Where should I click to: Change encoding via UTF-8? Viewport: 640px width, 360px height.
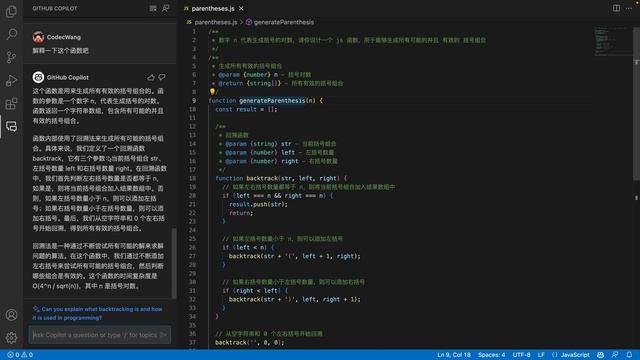point(521,355)
